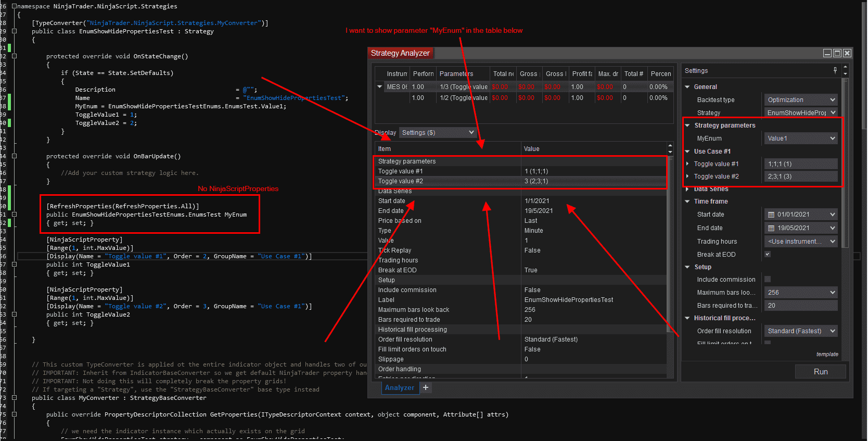The height and width of the screenshot is (441, 868).
Task: Click the Run button
Action: coord(820,372)
